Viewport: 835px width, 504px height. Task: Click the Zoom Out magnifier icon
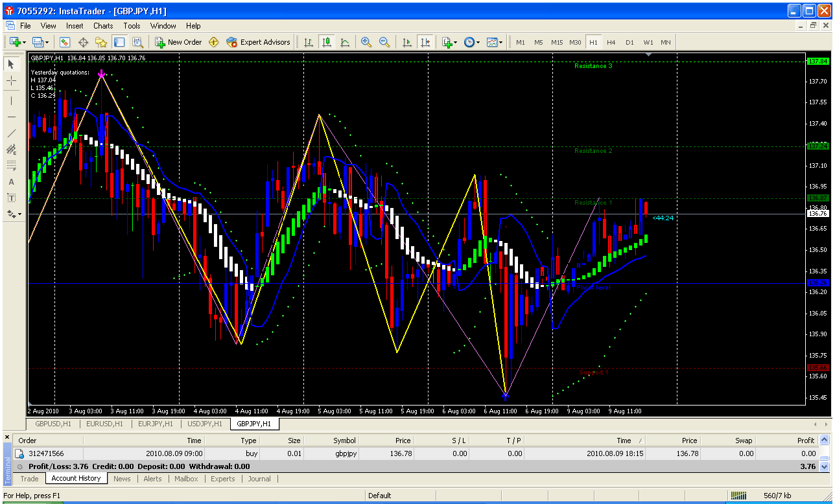coord(384,42)
